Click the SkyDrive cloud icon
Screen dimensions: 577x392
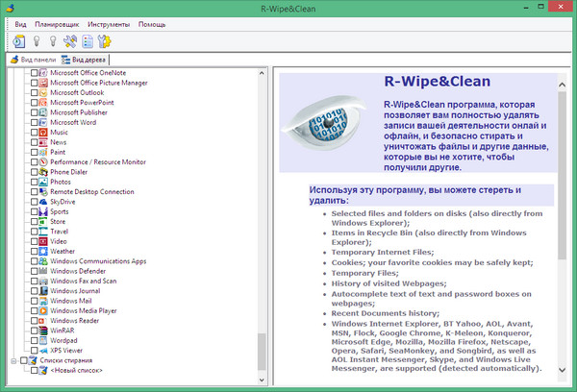43,203
